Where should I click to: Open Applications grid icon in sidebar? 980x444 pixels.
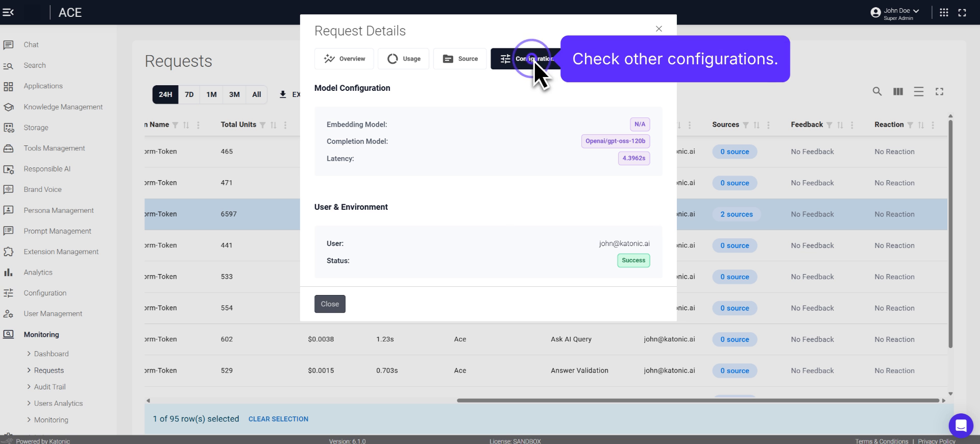pos(8,86)
